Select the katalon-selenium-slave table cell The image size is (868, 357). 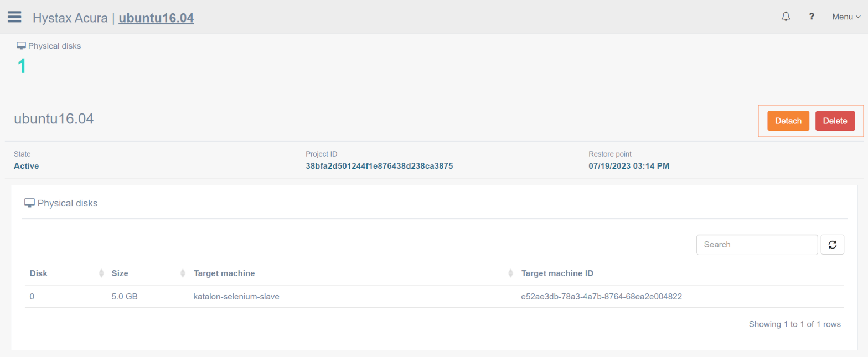click(236, 297)
